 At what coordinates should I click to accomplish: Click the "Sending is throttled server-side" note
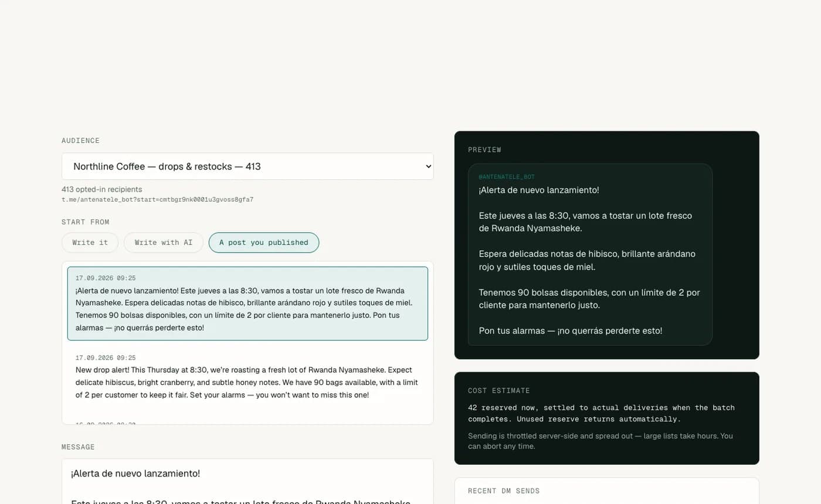click(x=601, y=441)
